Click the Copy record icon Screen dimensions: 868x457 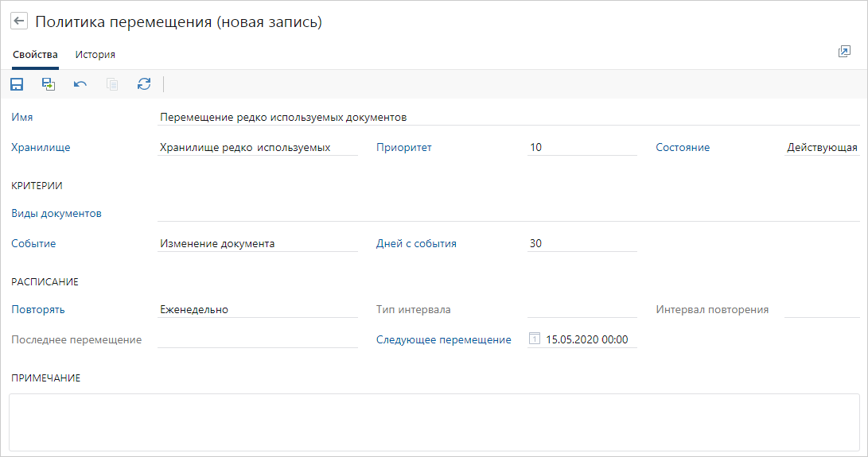tap(112, 84)
